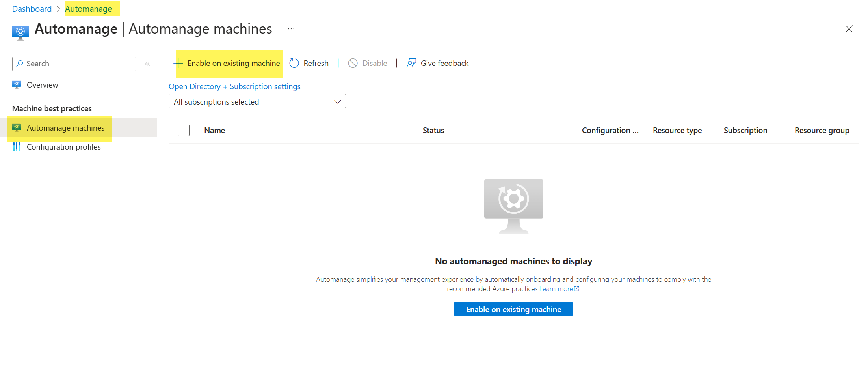Sort by the Name column header
The height and width of the screenshot is (374, 868).
(214, 130)
